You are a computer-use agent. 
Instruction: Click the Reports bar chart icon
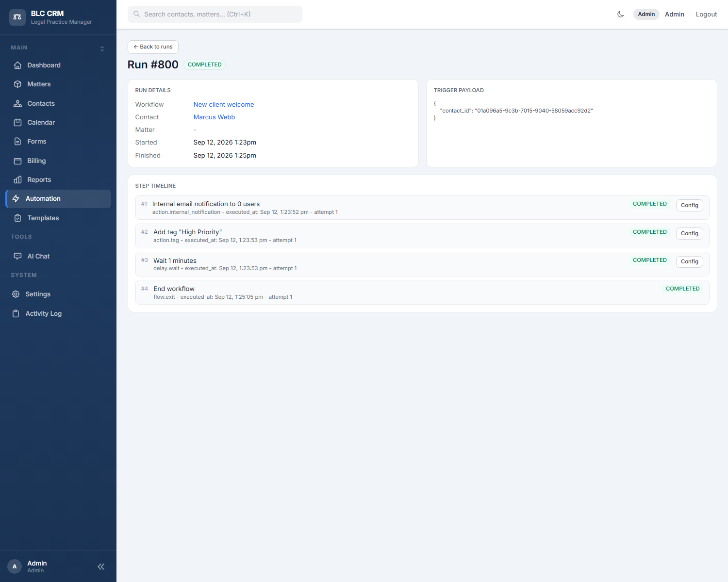pos(17,179)
